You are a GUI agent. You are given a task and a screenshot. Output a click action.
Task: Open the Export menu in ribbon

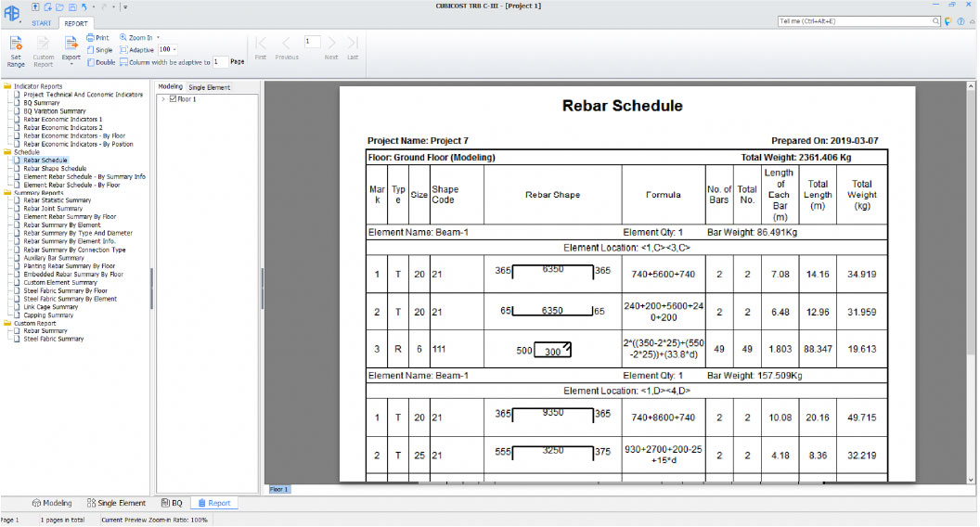coord(71,48)
